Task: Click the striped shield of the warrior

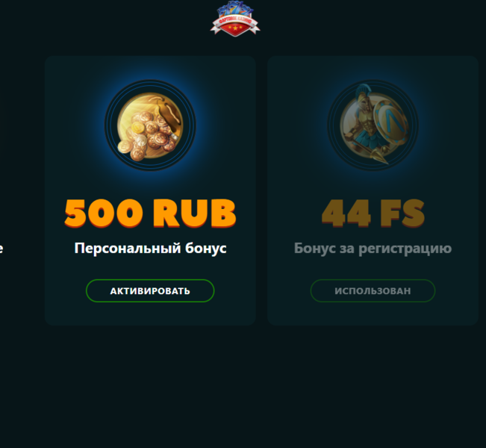Action: tap(391, 122)
